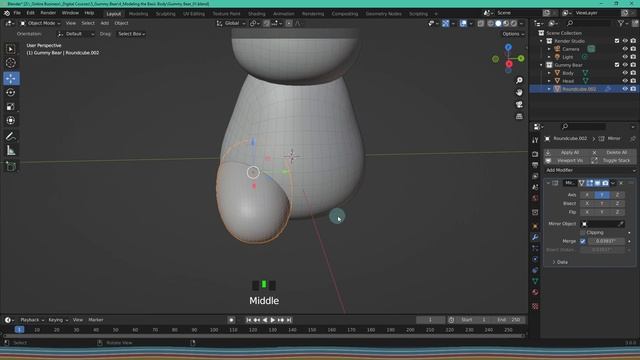Click the current frame number field
The image size is (640, 360).
click(430, 320)
